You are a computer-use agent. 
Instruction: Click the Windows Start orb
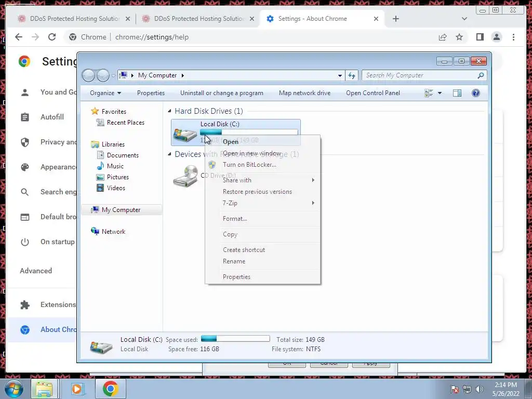coord(14,389)
